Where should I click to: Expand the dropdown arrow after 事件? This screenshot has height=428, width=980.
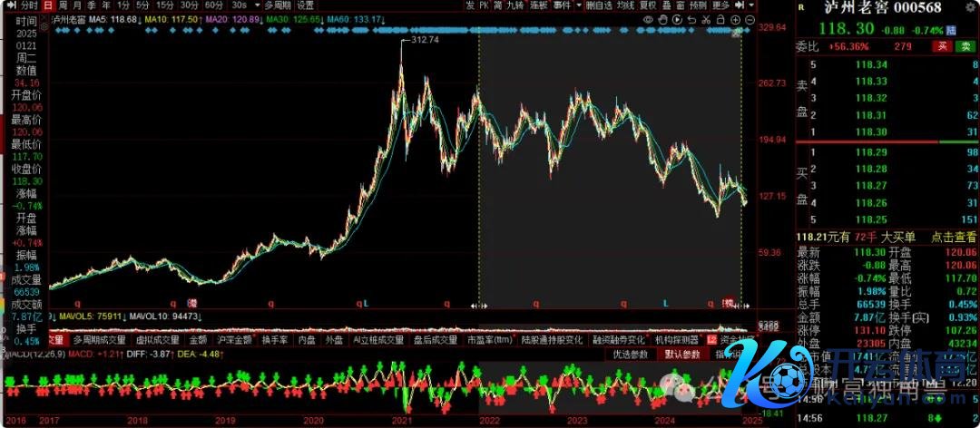click(577, 5)
